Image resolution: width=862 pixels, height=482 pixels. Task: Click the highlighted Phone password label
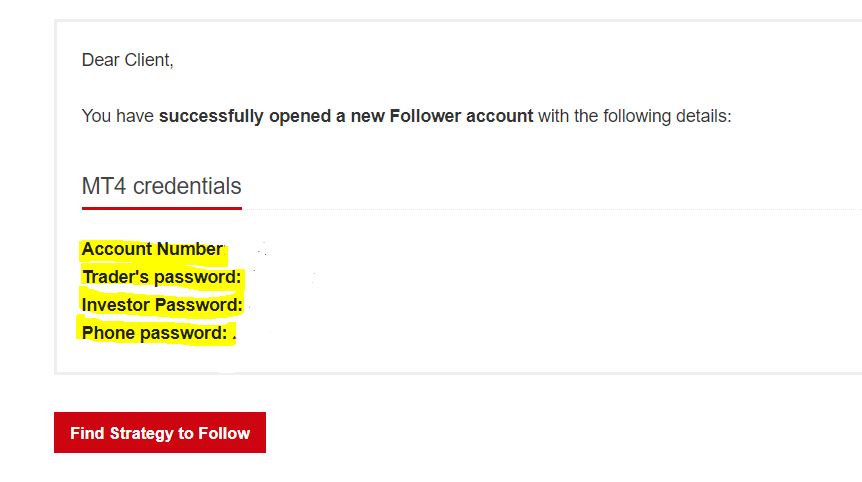(x=154, y=333)
